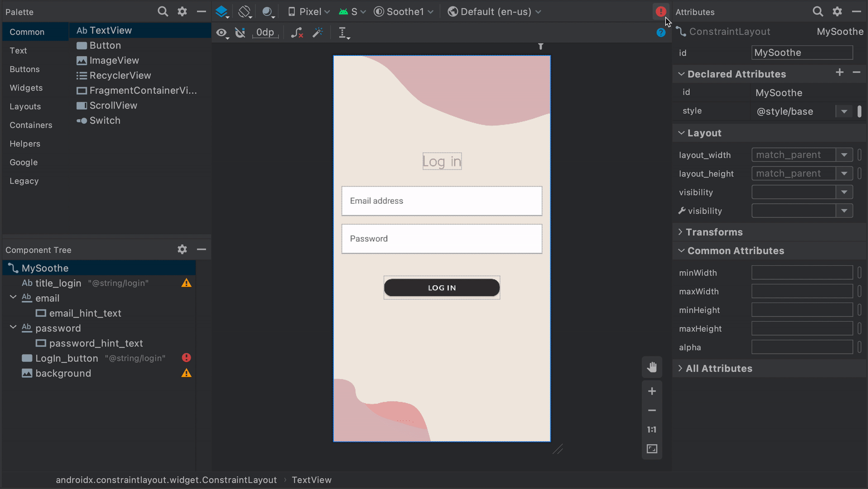Click the Component Tree settings gear

[x=182, y=250]
